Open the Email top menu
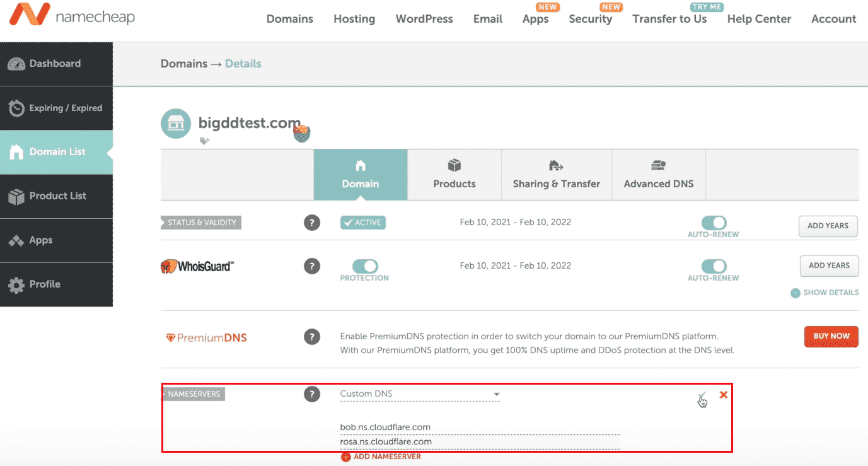 click(488, 19)
